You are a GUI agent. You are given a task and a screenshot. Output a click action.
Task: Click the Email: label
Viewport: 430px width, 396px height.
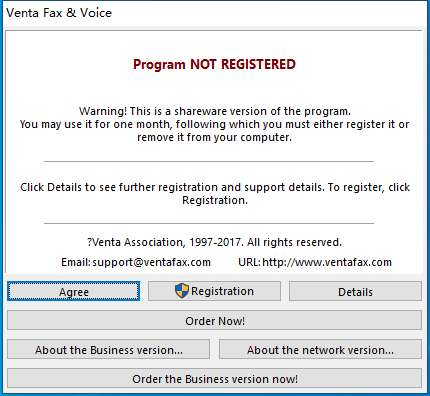click(76, 262)
